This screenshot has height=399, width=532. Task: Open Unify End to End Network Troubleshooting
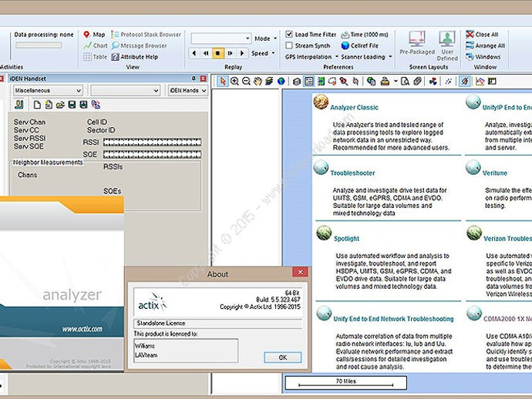393,319
